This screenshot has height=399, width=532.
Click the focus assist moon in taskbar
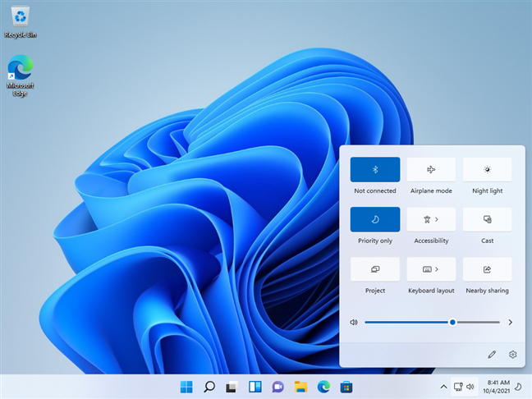click(518, 387)
